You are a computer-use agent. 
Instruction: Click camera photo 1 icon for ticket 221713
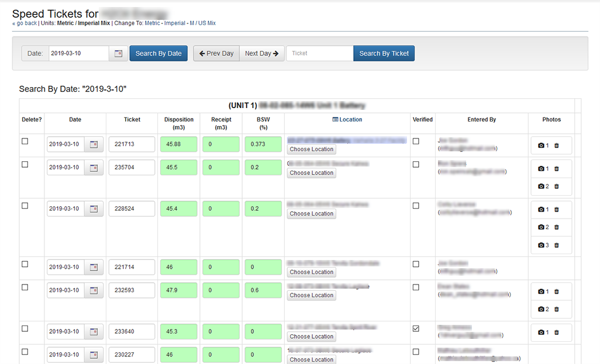point(543,145)
